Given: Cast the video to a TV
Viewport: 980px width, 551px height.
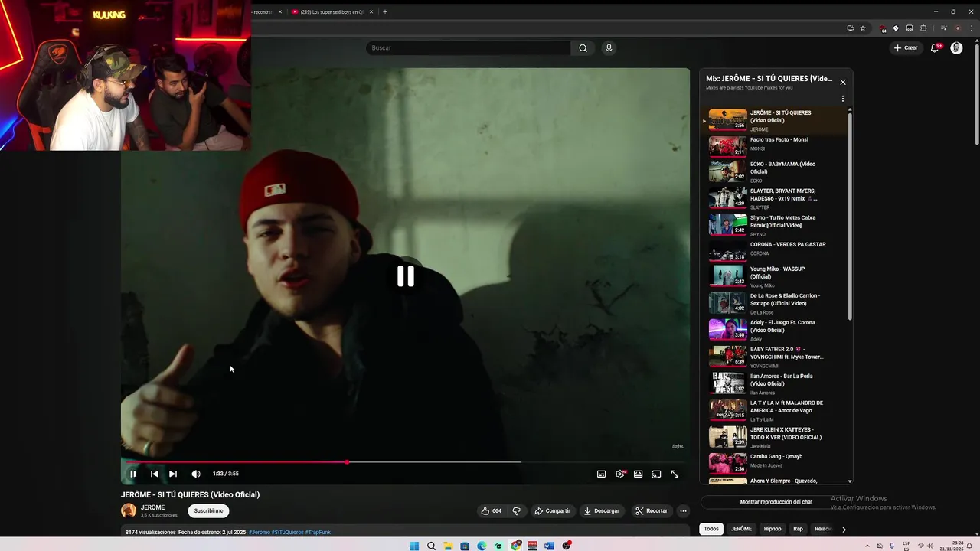Looking at the screenshot, I should pyautogui.click(x=656, y=474).
